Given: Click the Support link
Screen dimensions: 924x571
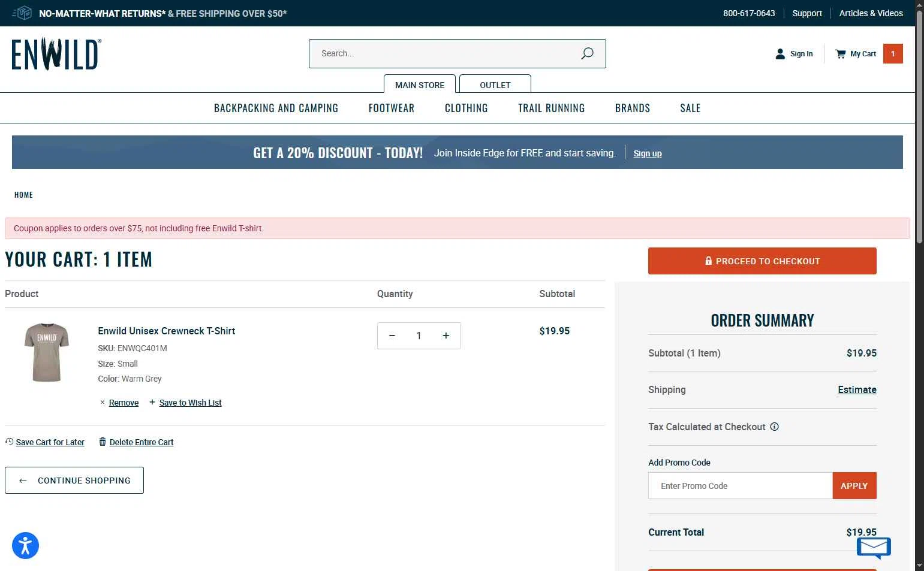Looking at the screenshot, I should point(807,13).
